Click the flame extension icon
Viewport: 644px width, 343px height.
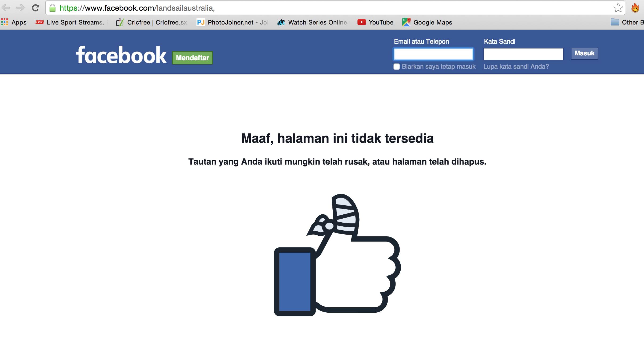635,8
